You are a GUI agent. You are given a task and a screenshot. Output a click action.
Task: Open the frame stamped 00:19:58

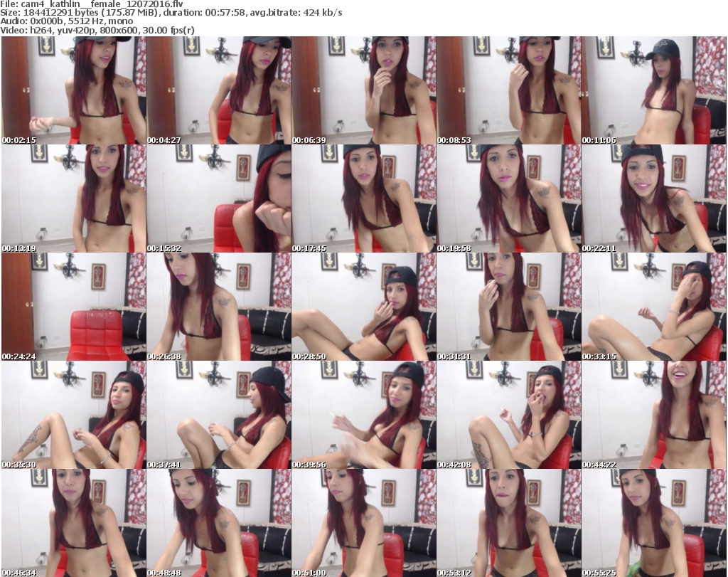508,198
